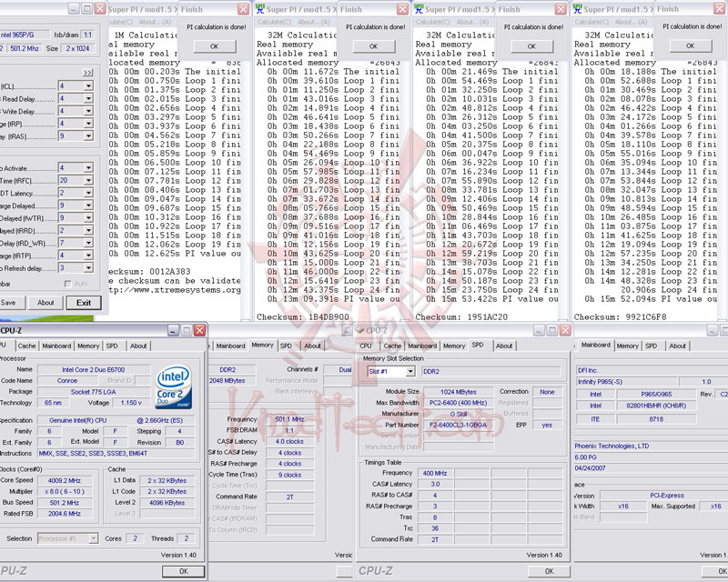The image size is (728, 582).
Task: Select Memory tab in the CPU-Z SPD window
Action: 453,346
